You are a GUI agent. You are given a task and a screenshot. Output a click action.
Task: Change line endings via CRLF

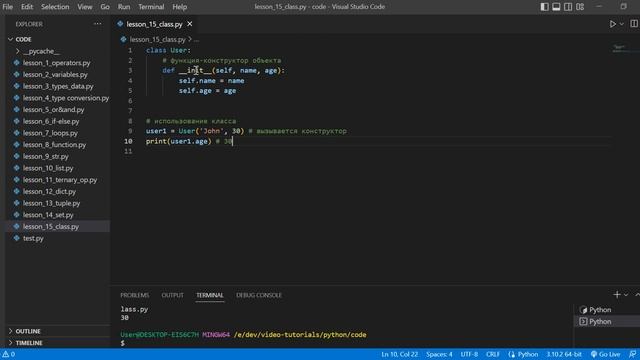[x=493, y=354]
